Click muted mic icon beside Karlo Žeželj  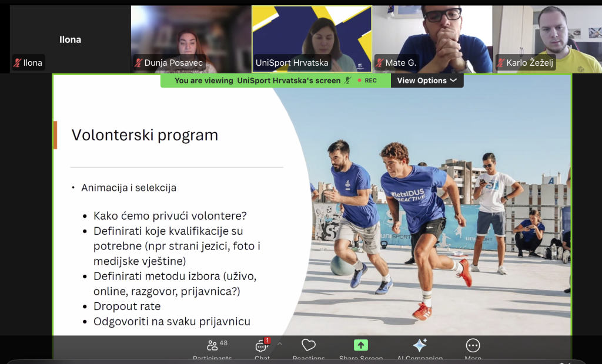click(501, 63)
